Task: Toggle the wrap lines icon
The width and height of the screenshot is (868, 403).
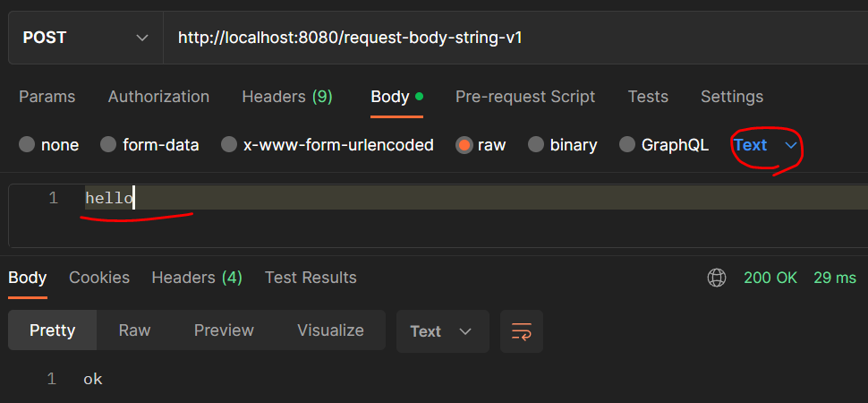Action: click(522, 331)
